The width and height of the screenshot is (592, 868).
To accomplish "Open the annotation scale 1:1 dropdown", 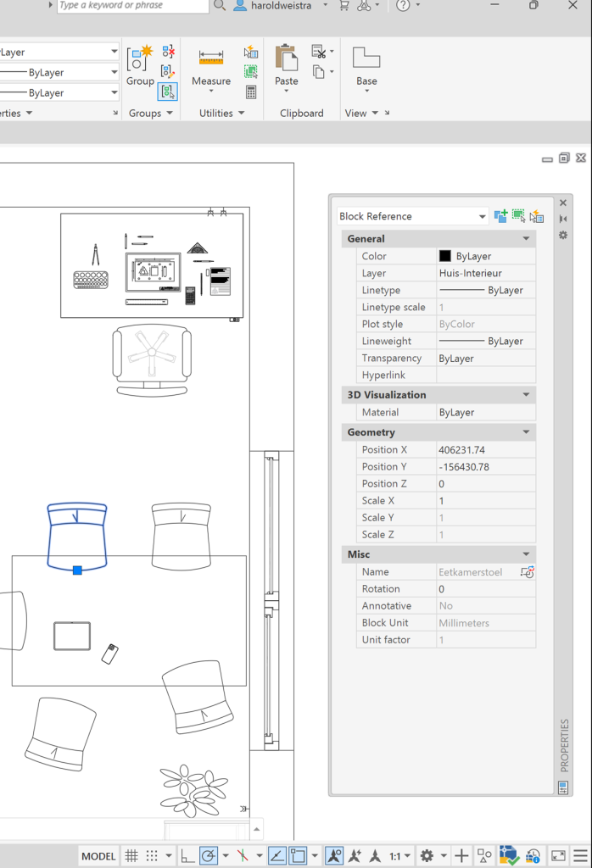I will click(x=399, y=856).
